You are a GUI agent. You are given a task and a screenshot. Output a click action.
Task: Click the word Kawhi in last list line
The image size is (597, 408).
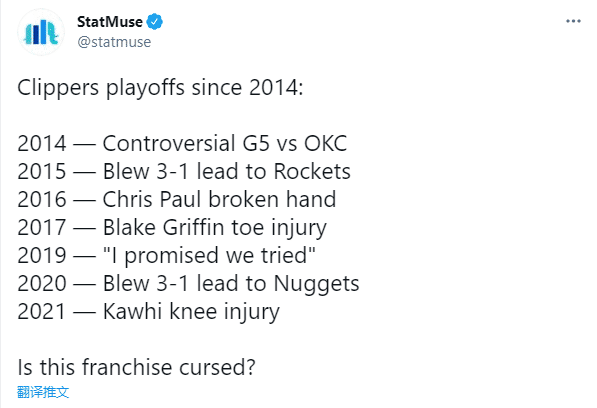[x=133, y=311]
